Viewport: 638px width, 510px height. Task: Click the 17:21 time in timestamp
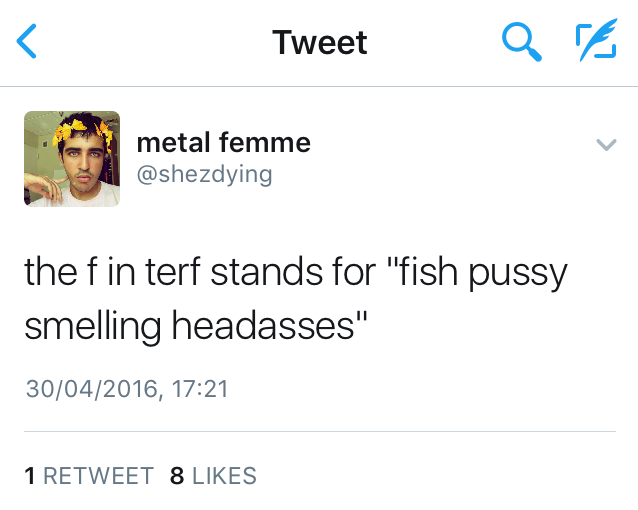pos(197,388)
